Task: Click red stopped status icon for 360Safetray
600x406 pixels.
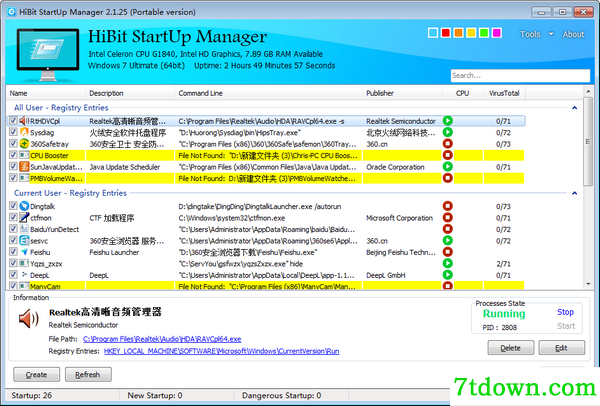Action: pyautogui.click(x=448, y=144)
